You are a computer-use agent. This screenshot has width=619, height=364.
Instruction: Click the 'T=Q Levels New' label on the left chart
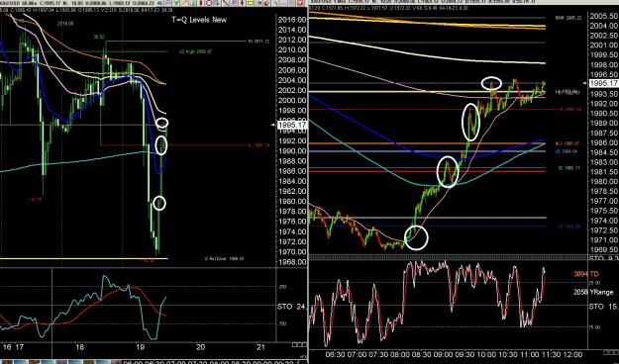pyautogui.click(x=199, y=20)
